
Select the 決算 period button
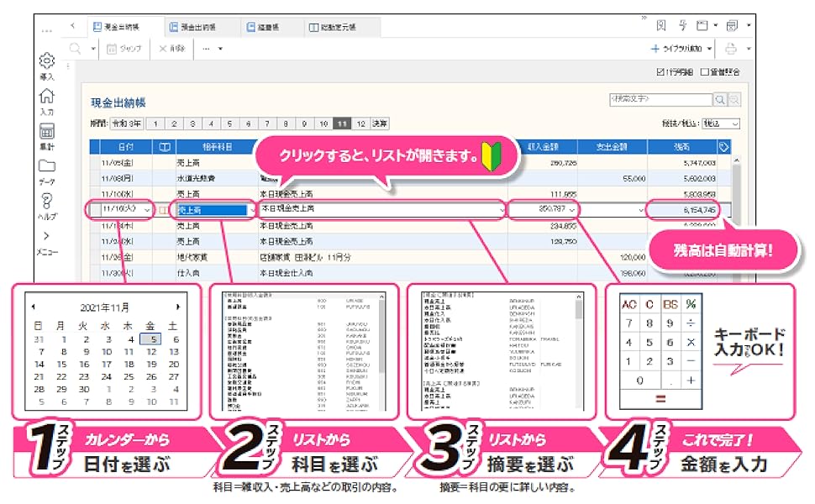click(378, 123)
